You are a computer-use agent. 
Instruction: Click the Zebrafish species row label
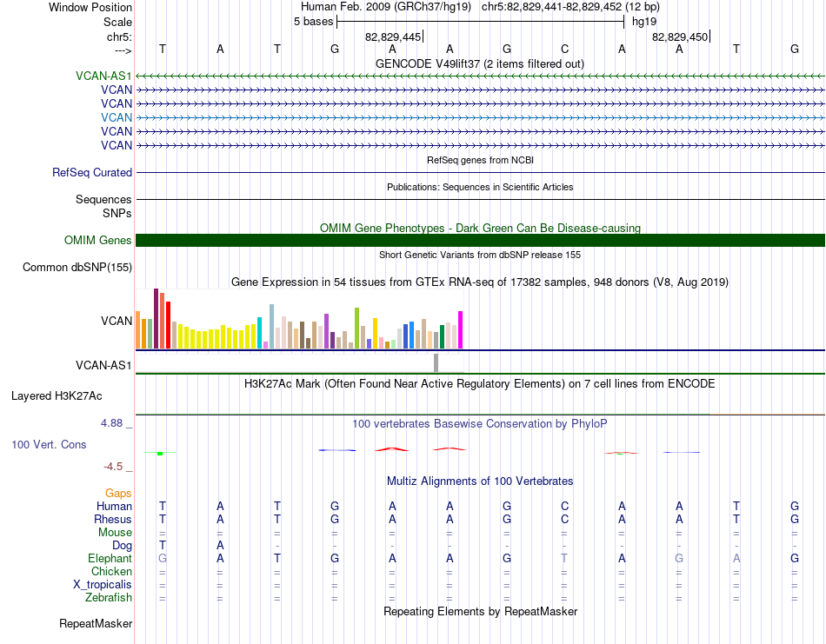(109, 597)
